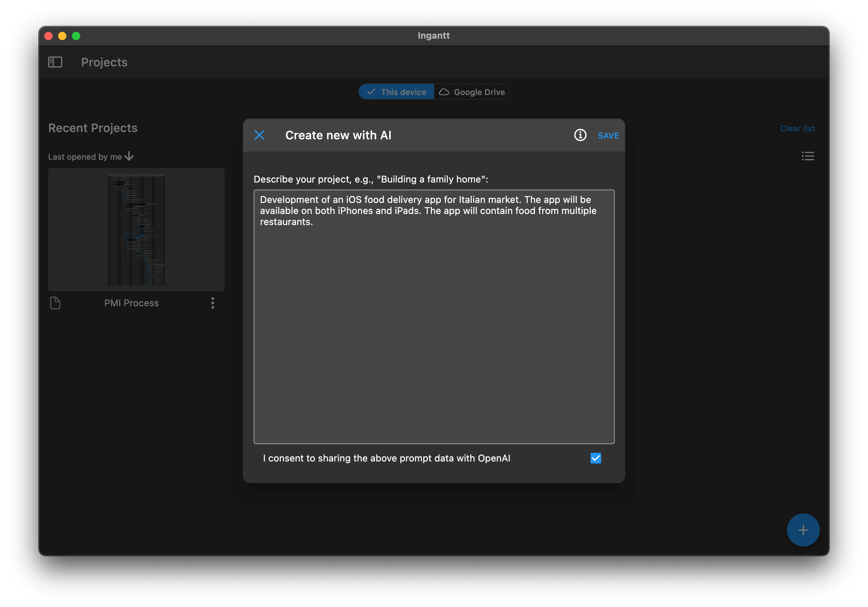Open the PMI Process project thumbnail
Screen dimensions: 868x607
click(136, 230)
